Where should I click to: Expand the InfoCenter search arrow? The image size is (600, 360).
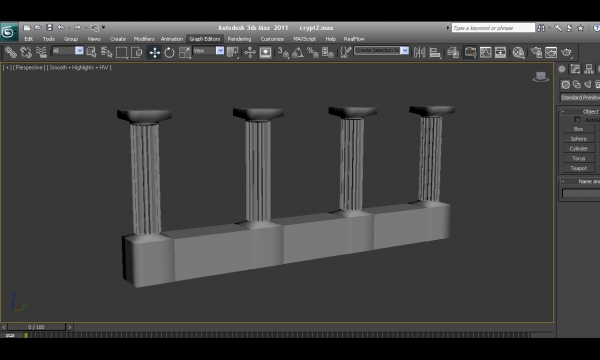[448, 28]
